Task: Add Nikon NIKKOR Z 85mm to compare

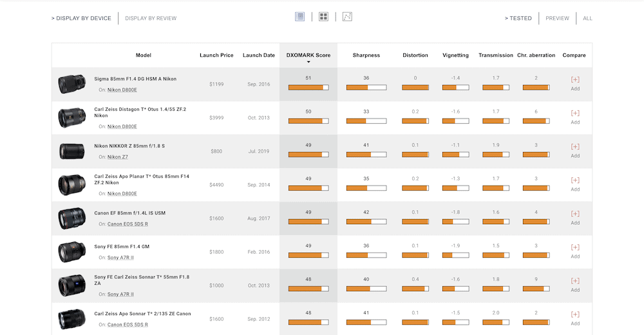Action: [575, 150]
